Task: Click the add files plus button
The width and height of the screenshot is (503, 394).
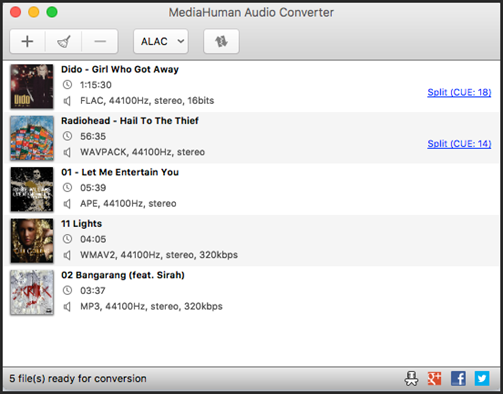Action: 27,41
